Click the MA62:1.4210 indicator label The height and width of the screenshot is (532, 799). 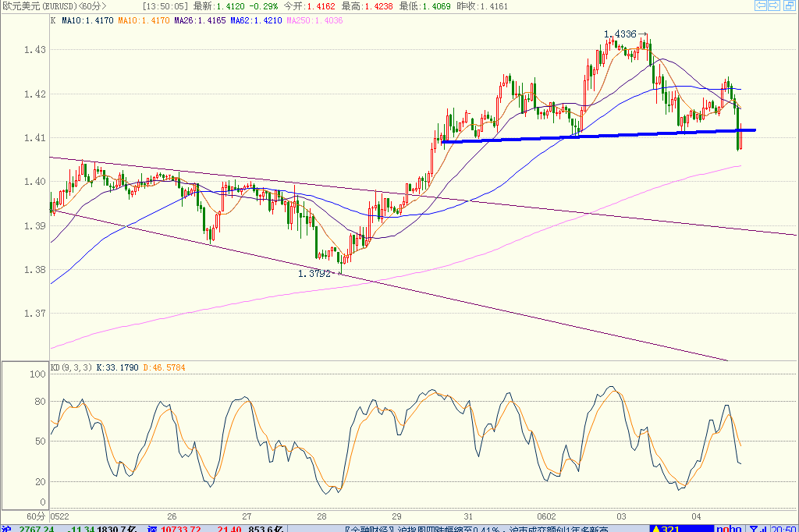tap(256, 20)
